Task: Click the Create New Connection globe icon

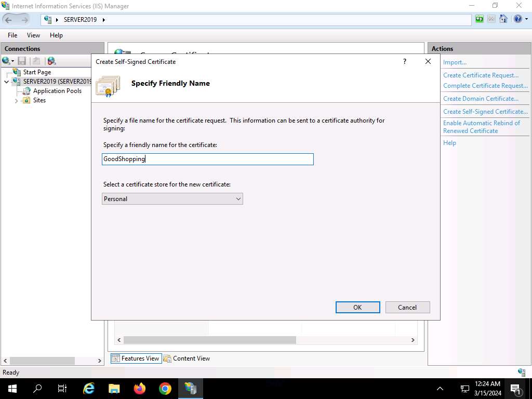Action: click(x=7, y=61)
